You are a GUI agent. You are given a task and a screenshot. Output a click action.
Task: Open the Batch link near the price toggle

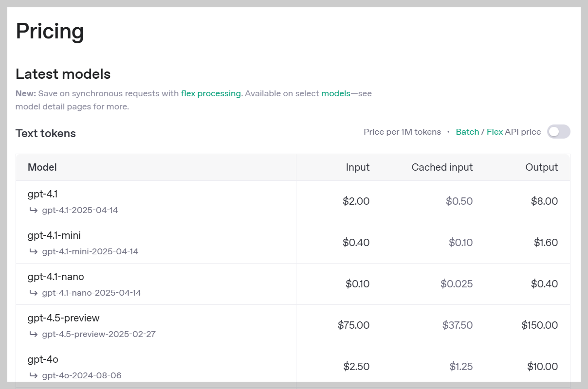[467, 132]
